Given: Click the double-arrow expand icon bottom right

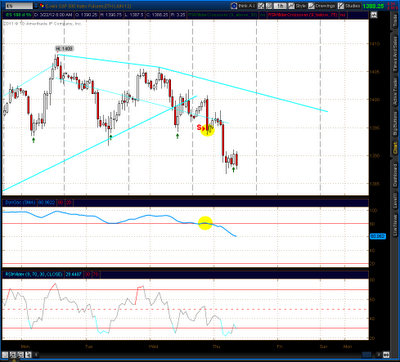Looking at the screenshot, I should pyautogui.click(x=386, y=354).
